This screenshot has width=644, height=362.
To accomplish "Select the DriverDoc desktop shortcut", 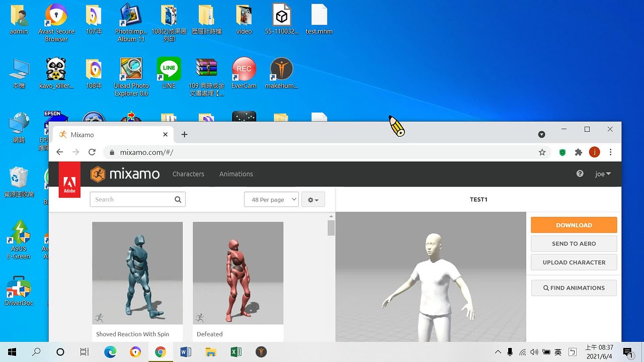I will pyautogui.click(x=19, y=291).
